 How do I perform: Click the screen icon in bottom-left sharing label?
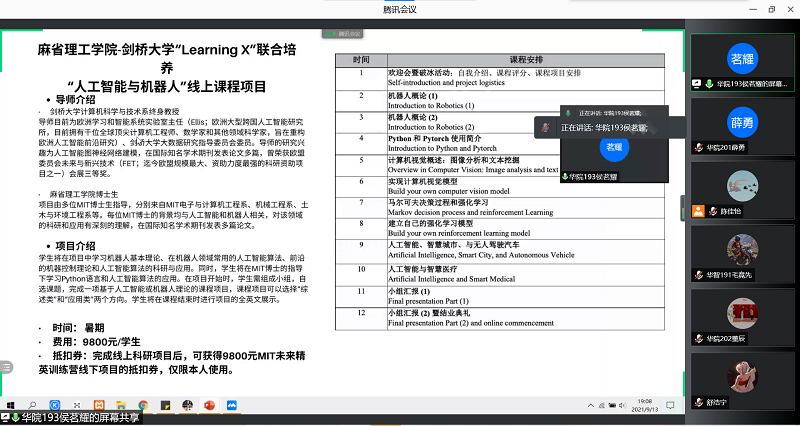coord(6,418)
